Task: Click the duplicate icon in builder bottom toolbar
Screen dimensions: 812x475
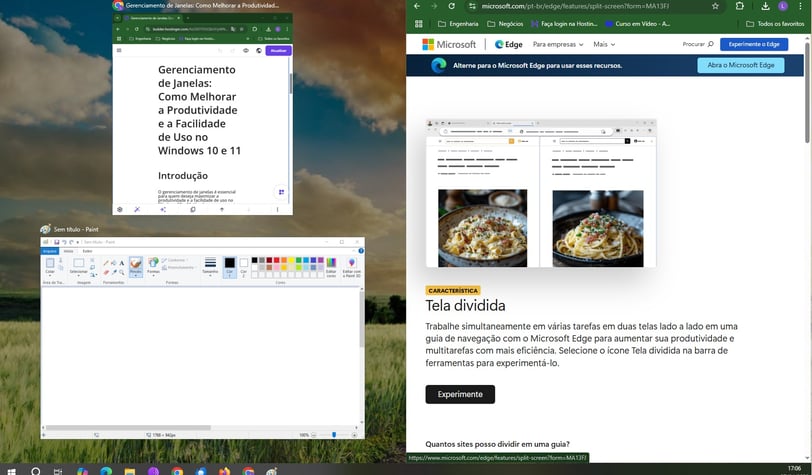Action: coord(193,210)
